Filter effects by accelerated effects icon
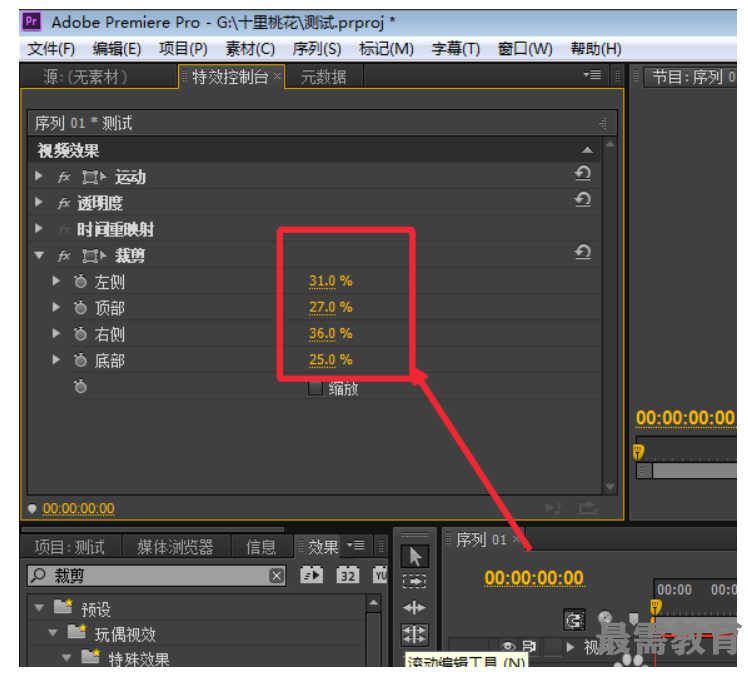The height and width of the screenshot is (678, 748). click(312, 575)
